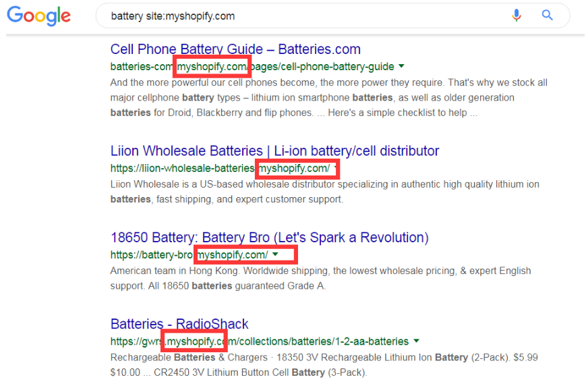Open the Batteries - RadioShack result
Image resolution: width=588 pixels, height=384 pixels.
tap(179, 323)
